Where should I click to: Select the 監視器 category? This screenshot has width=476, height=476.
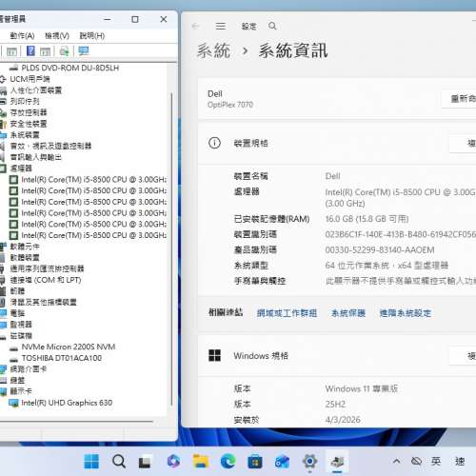point(21,325)
